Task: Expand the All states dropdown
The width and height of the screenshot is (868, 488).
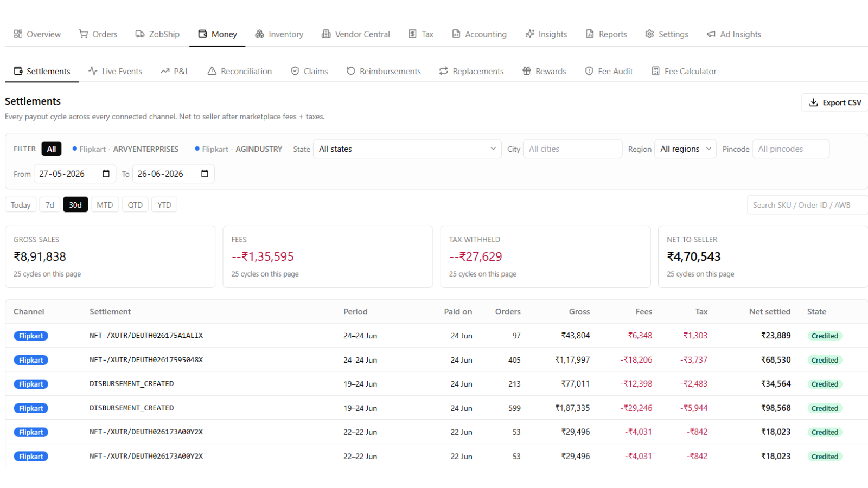Action: 407,149
